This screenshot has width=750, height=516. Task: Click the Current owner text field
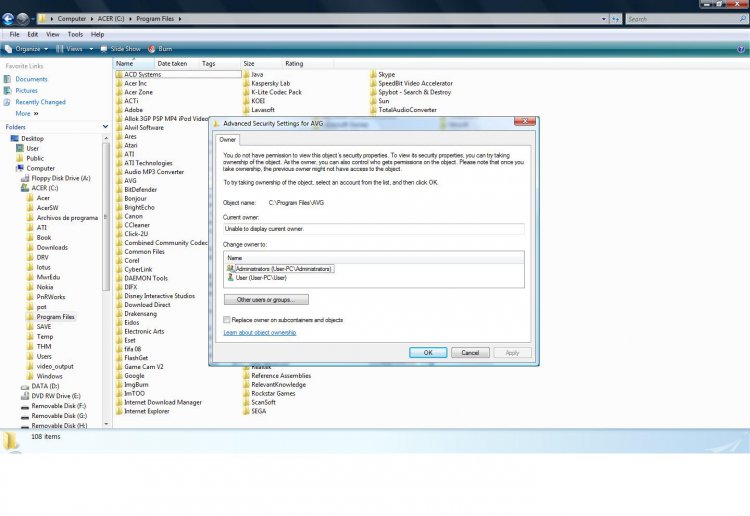point(374,229)
